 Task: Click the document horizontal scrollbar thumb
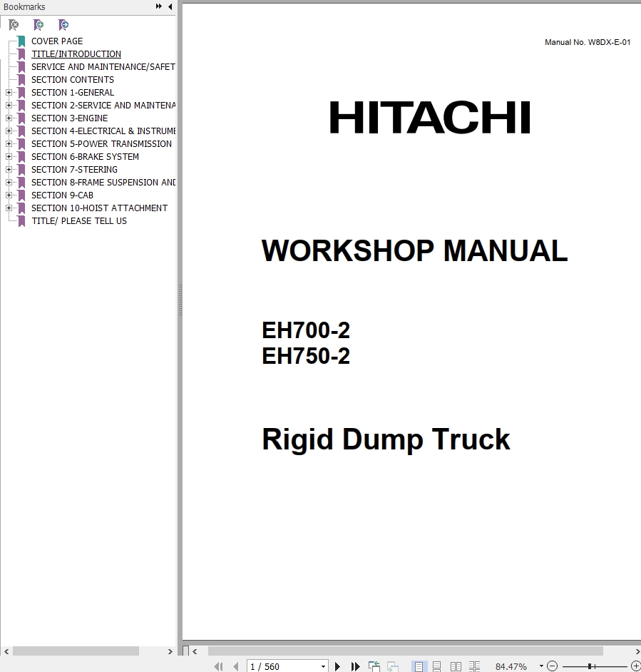(405, 651)
